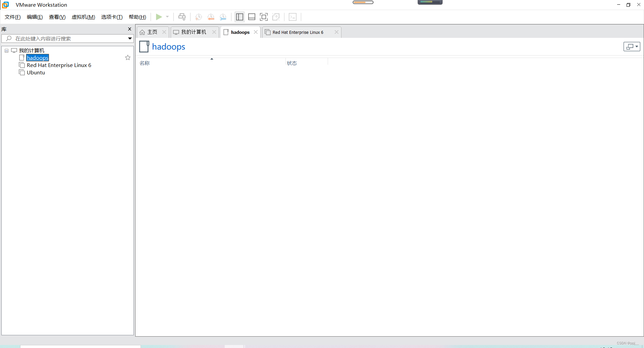Viewport: 644px width, 348px height.
Task: Open the 编辑(E) menu
Action: coord(35,17)
